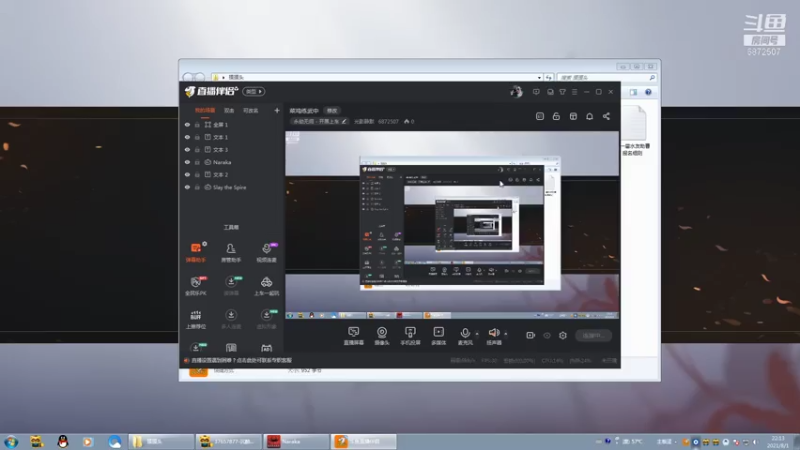Screen dimensions: 800x450
Task: Click the square box icon left of padlock
Action: click(540, 116)
